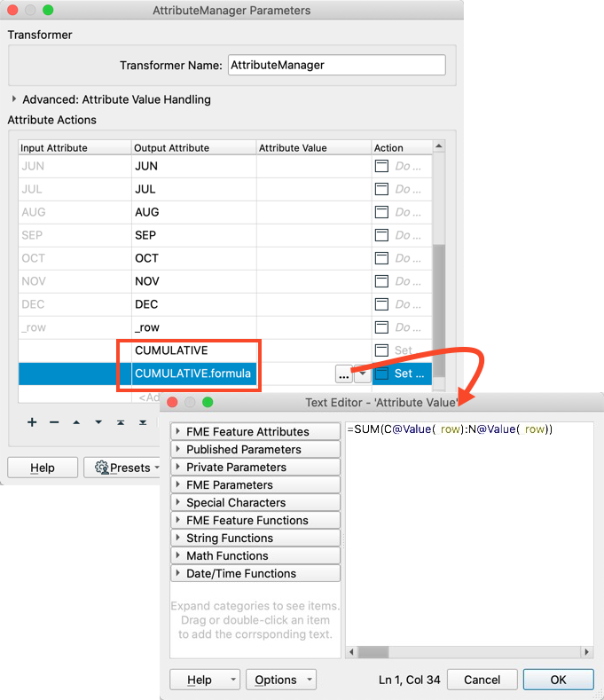The width and height of the screenshot is (604, 700).
Task: Expand the Math Functions category
Action: (178, 555)
